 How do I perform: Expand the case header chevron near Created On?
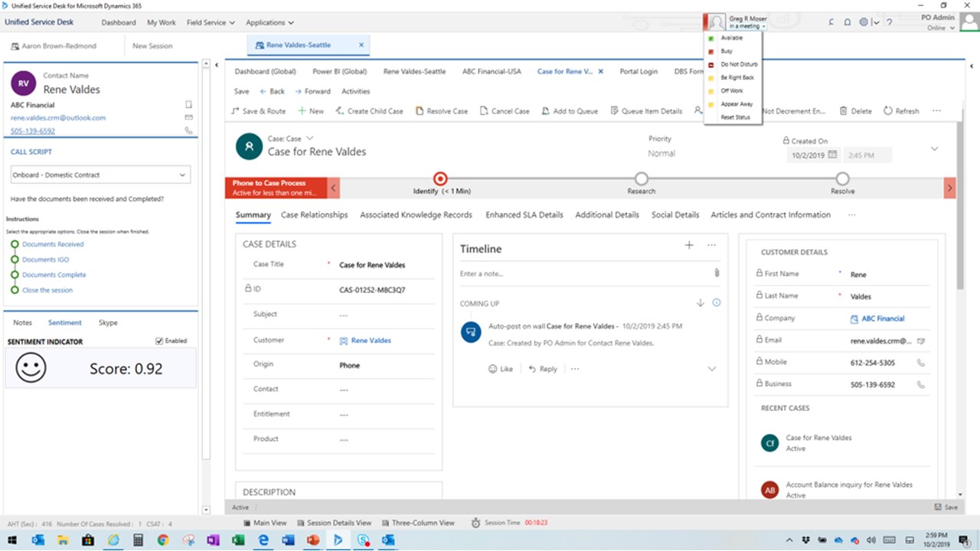pyautogui.click(x=934, y=148)
